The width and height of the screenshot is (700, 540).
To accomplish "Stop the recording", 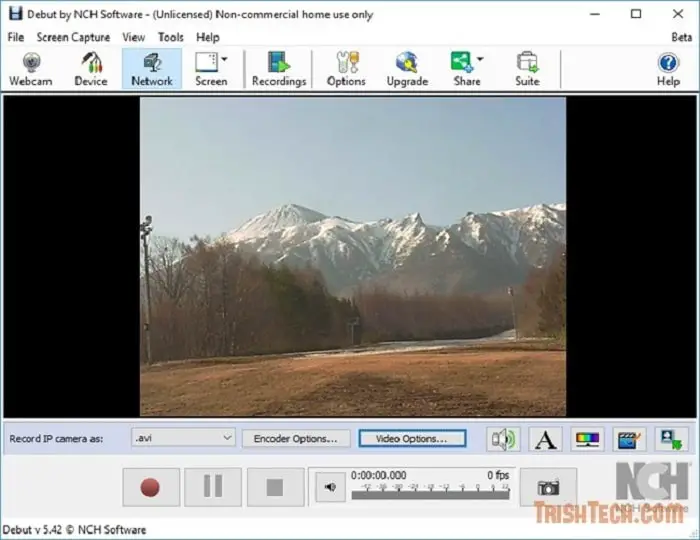I will (275, 487).
